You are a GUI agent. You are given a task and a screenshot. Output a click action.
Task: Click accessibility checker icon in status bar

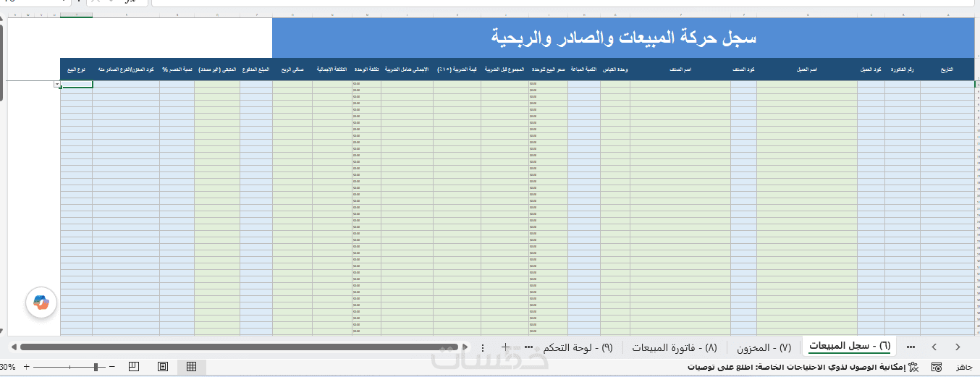click(913, 367)
